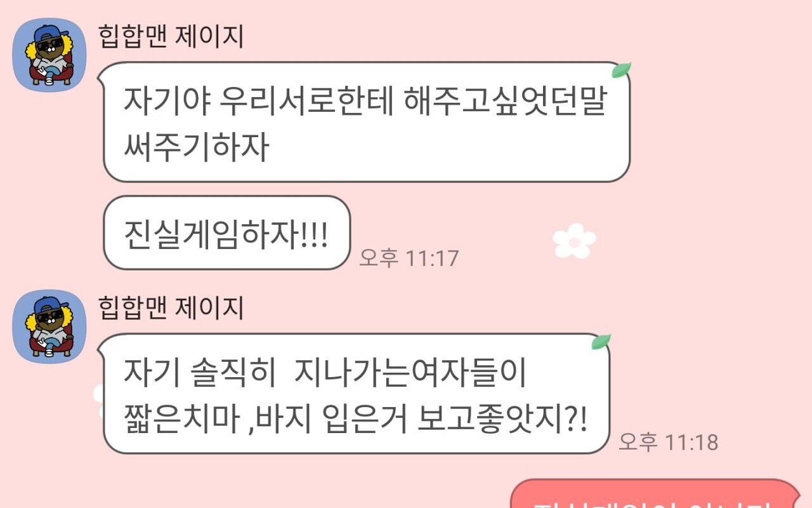The width and height of the screenshot is (812, 508).
Task: Tap the 진실게임하자!!! message bubble
Action: pos(226,232)
